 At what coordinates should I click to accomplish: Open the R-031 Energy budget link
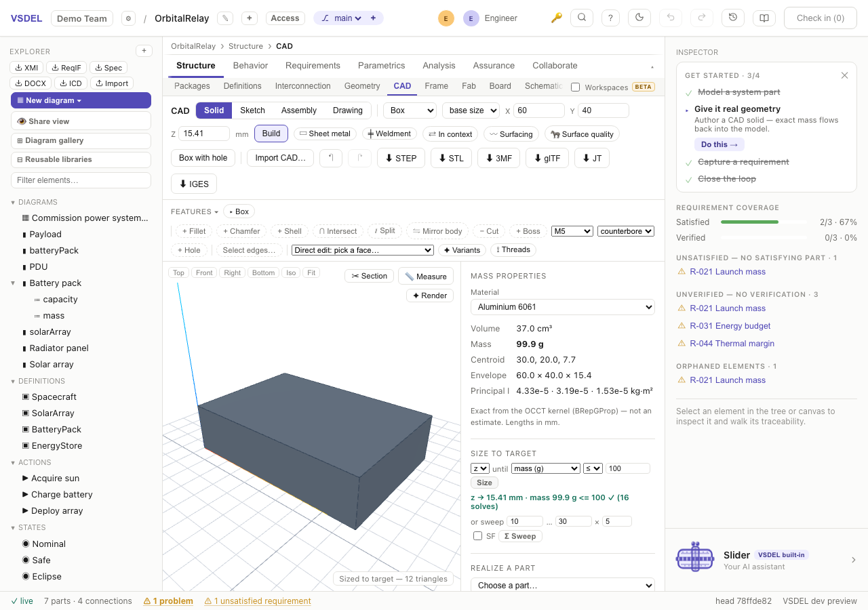pyautogui.click(x=730, y=326)
